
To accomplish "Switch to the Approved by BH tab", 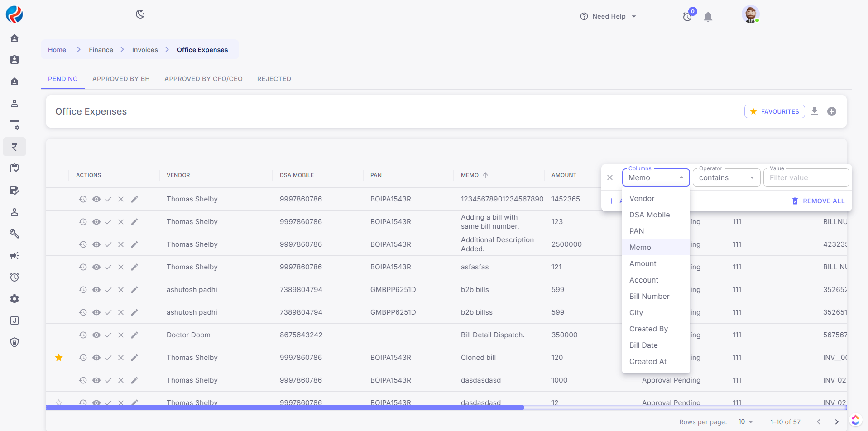I will (121, 79).
